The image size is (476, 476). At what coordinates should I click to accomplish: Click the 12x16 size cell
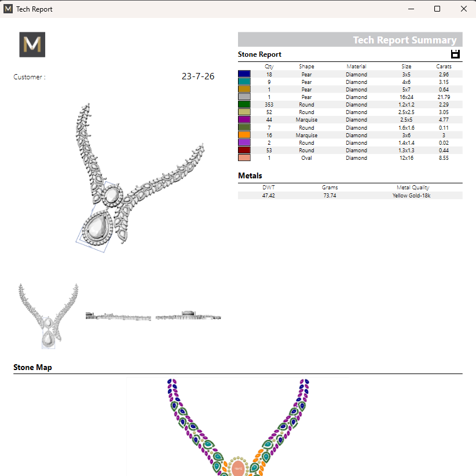pos(406,158)
